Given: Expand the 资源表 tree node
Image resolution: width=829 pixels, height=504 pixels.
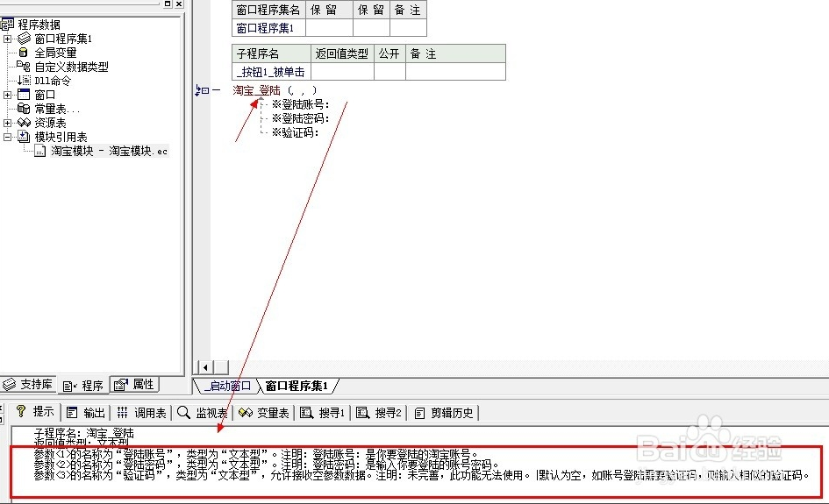Looking at the screenshot, I should (7, 123).
